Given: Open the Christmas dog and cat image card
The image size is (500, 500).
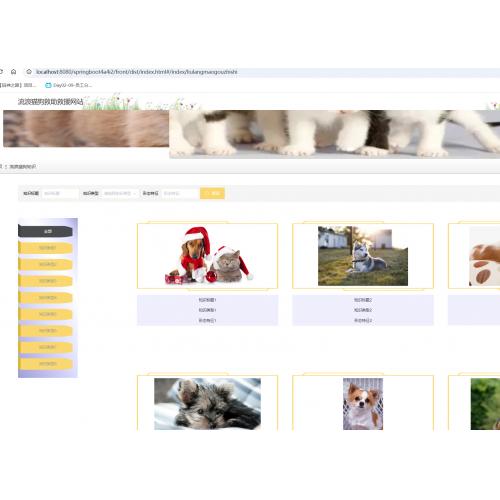Looking at the screenshot, I should pyautogui.click(x=207, y=256).
